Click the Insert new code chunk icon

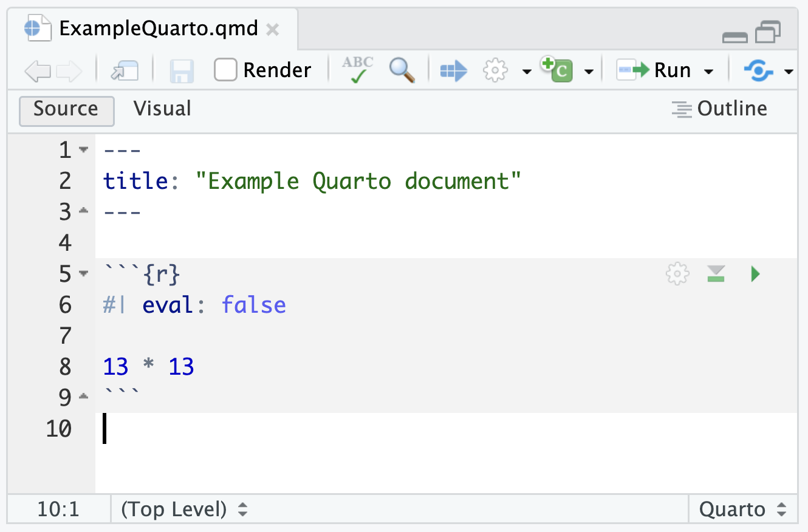coord(556,70)
